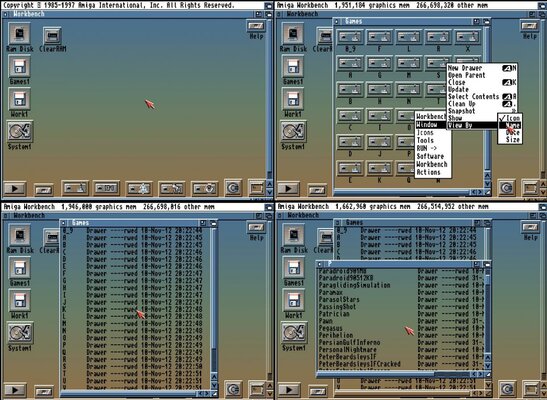Open the J drawer icon in Games window

379,142
